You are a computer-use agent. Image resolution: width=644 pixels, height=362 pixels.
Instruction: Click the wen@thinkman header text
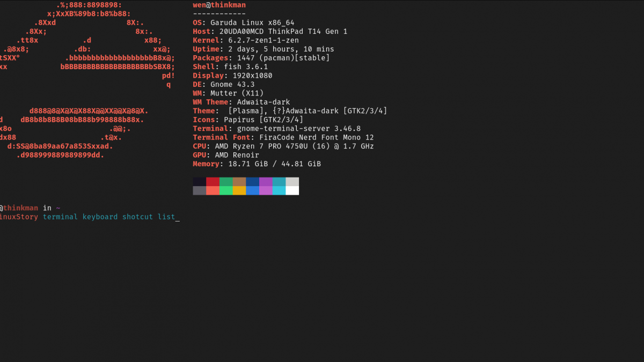coord(219,5)
